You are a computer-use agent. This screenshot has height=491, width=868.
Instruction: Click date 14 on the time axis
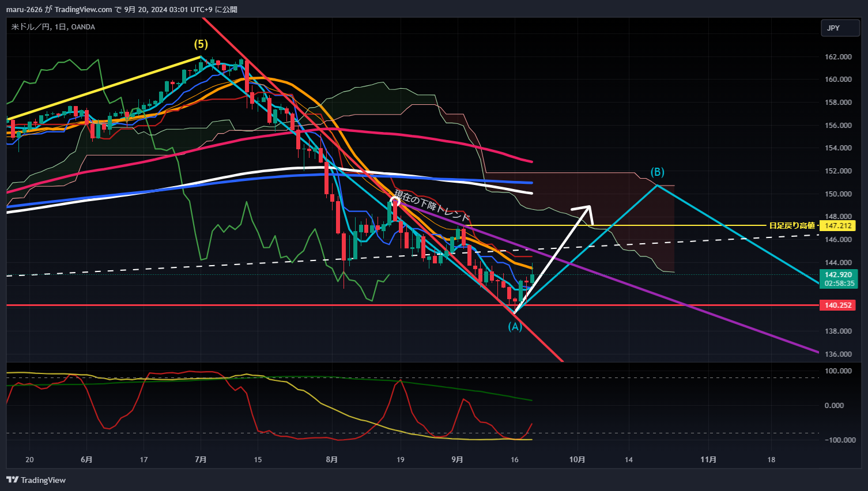628,460
